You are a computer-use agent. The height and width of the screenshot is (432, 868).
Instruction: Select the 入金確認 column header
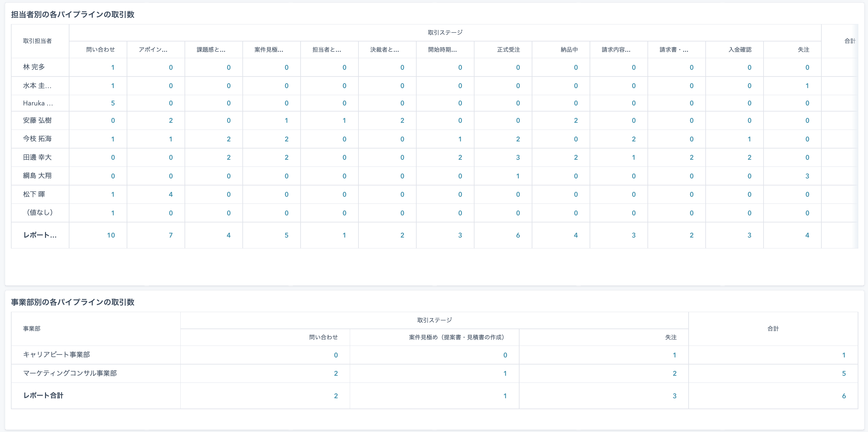coord(740,50)
